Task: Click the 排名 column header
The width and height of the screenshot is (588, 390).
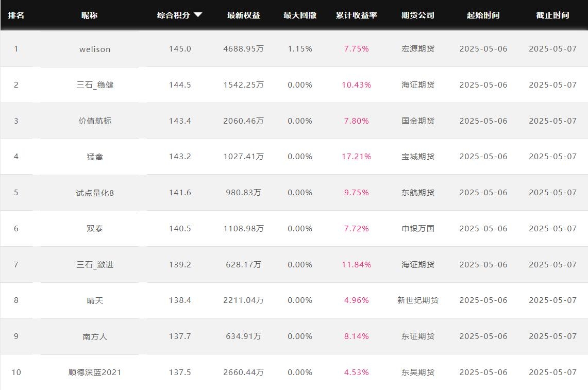Action: (16, 15)
